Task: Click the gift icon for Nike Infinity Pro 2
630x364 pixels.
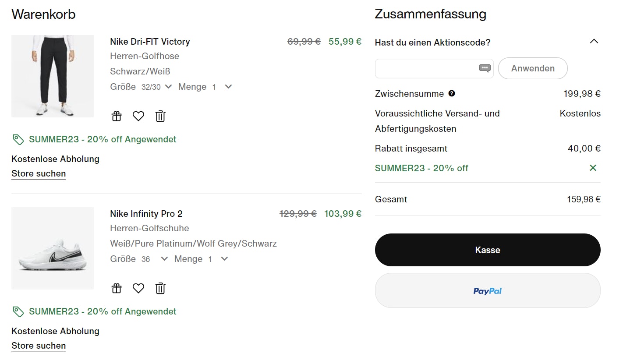Action: (116, 288)
